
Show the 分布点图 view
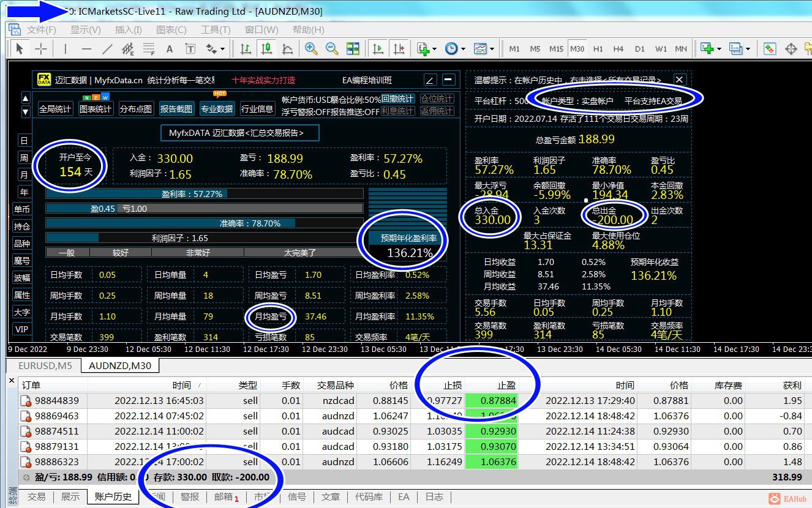(x=136, y=109)
